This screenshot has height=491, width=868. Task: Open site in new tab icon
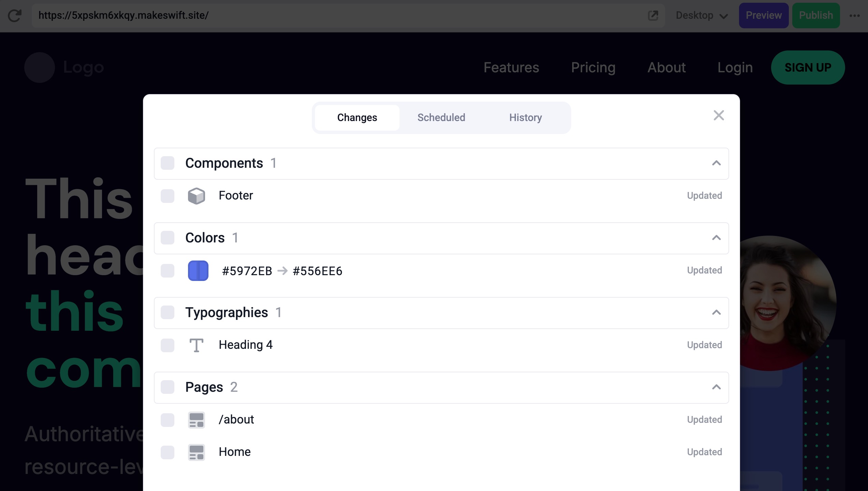pyautogui.click(x=653, y=16)
